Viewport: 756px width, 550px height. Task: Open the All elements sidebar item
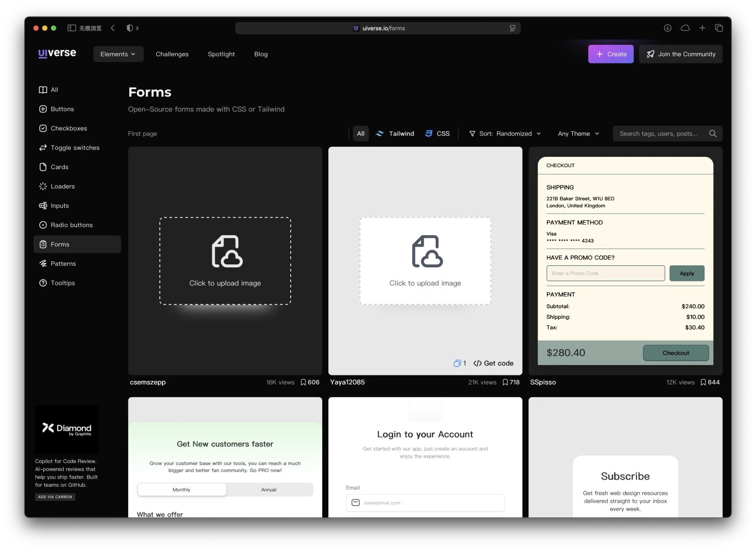coord(77,90)
